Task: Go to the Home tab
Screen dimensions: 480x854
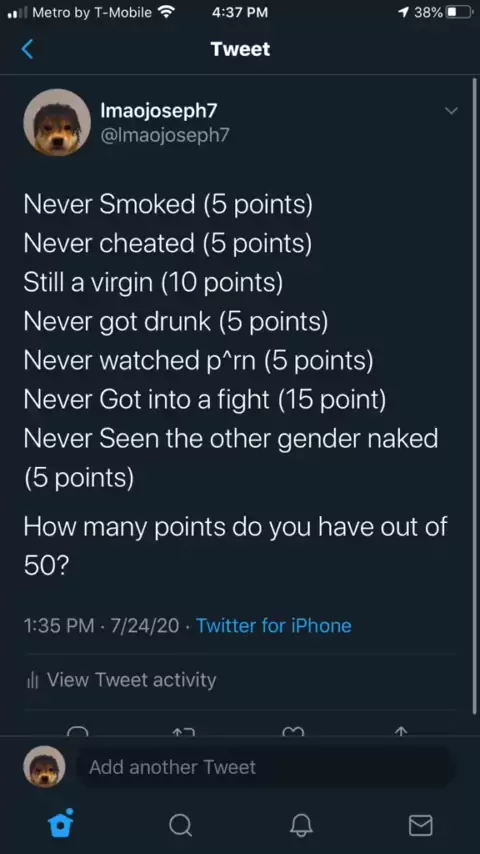Action: tap(60, 824)
